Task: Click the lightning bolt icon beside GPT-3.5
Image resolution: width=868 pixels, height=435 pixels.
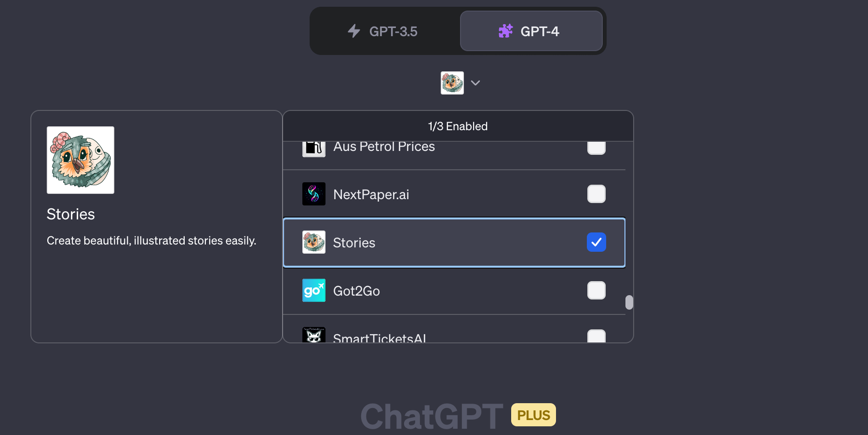Action: (x=353, y=31)
